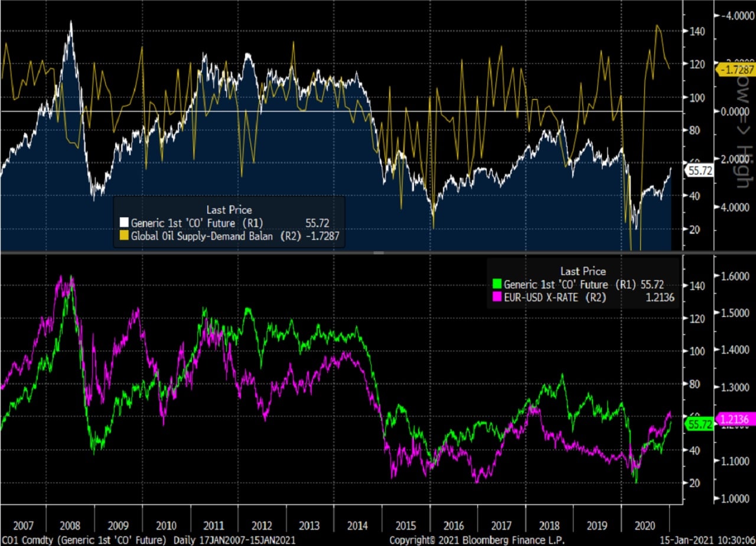Click the 2018 year label on time axis

[549, 525]
